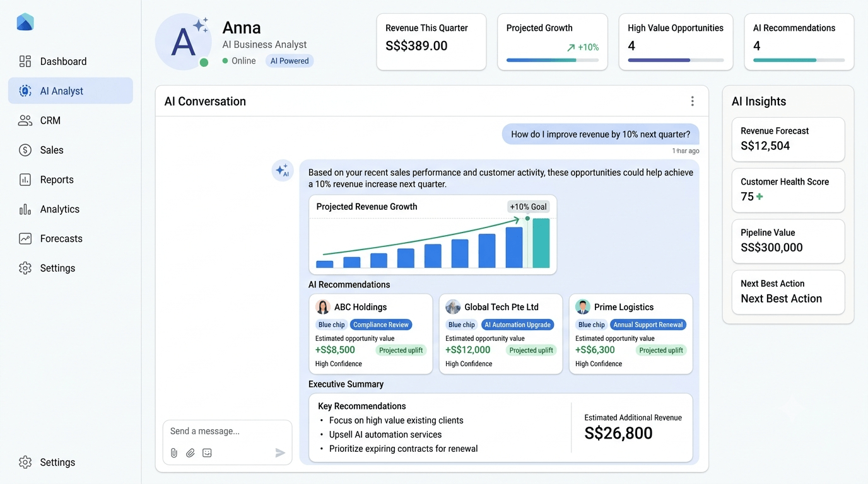Click the AI Recommendations progress bar
The width and height of the screenshot is (868, 484).
point(799,60)
